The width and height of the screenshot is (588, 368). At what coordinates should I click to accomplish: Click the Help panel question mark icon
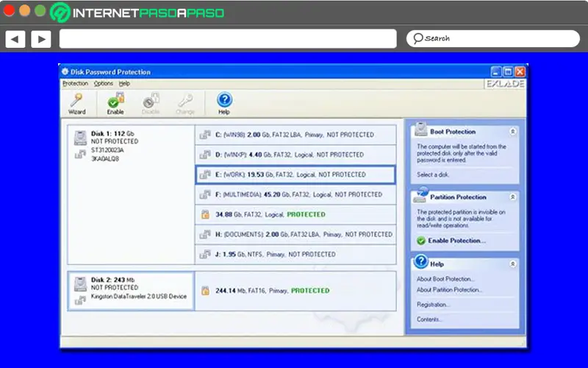pyautogui.click(x=420, y=261)
